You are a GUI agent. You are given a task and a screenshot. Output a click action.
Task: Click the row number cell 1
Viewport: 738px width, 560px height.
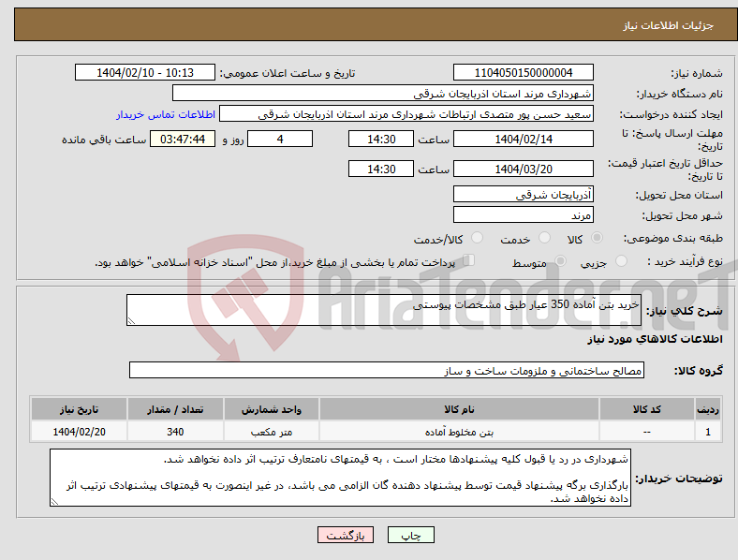point(708,431)
